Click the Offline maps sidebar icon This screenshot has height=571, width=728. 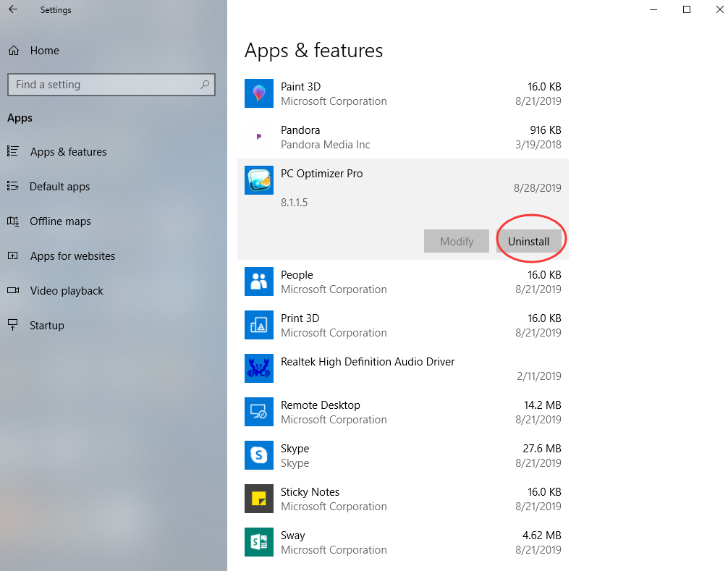pyautogui.click(x=13, y=221)
